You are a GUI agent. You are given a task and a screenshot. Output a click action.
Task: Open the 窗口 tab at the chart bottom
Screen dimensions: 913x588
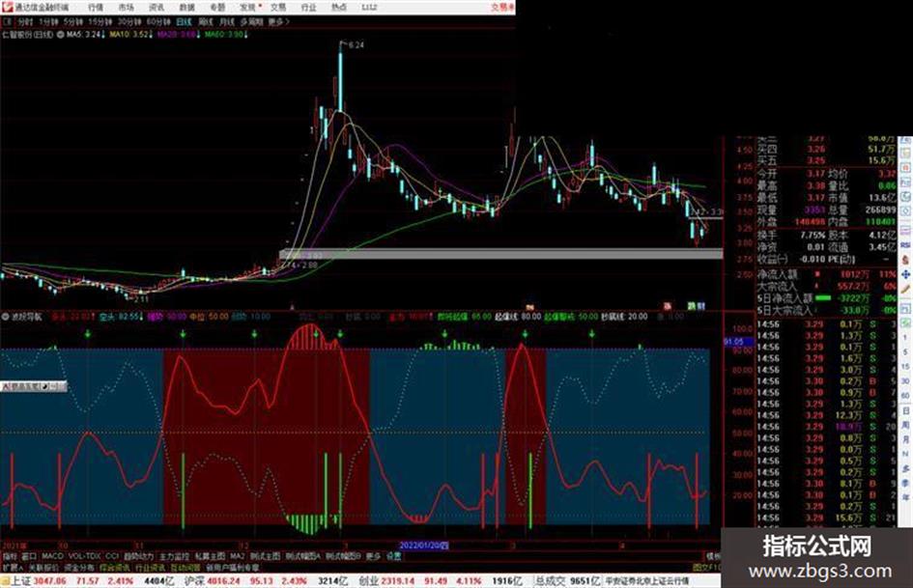click(x=30, y=556)
